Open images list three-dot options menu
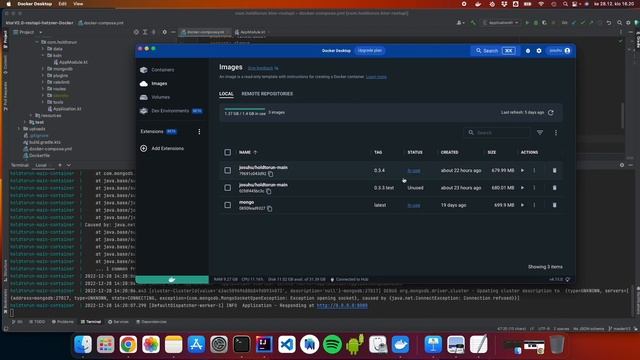 coord(556,133)
